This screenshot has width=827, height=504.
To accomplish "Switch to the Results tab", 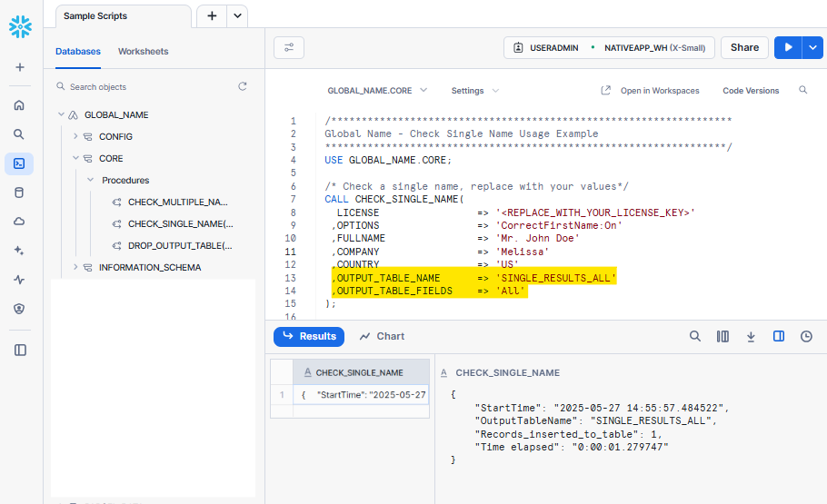I will [309, 336].
